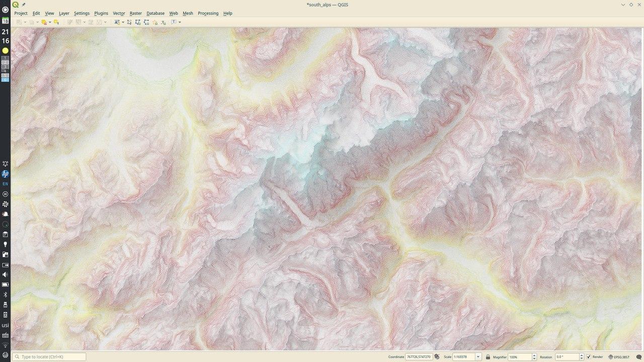The image size is (644, 362).
Task: Click the scale lock padlock icon
Action: (x=488, y=357)
